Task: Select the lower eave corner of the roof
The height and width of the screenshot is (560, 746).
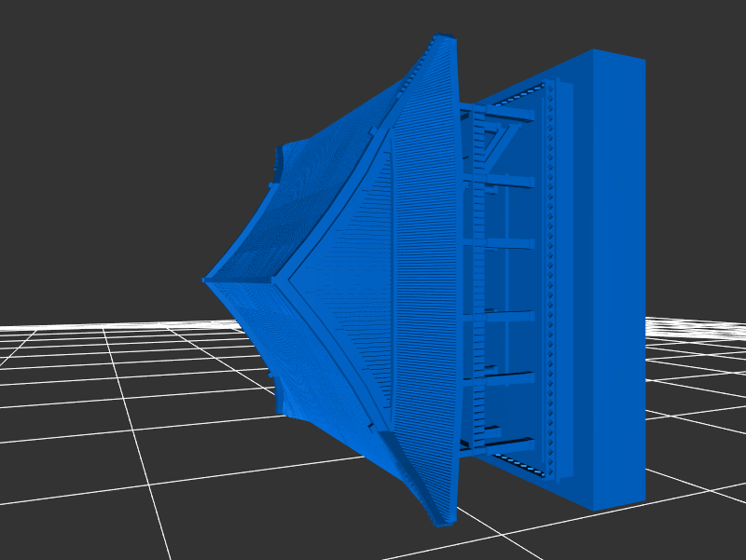Action: 440,520
